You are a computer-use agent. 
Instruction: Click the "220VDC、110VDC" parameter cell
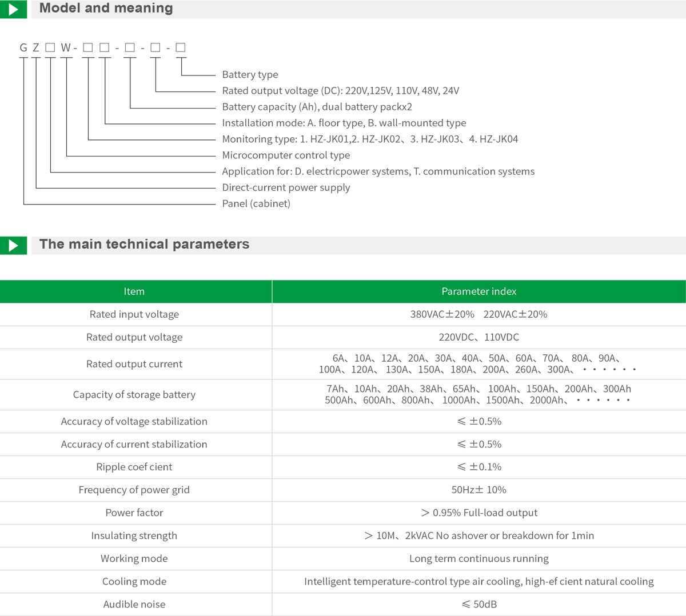tap(478, 337)
